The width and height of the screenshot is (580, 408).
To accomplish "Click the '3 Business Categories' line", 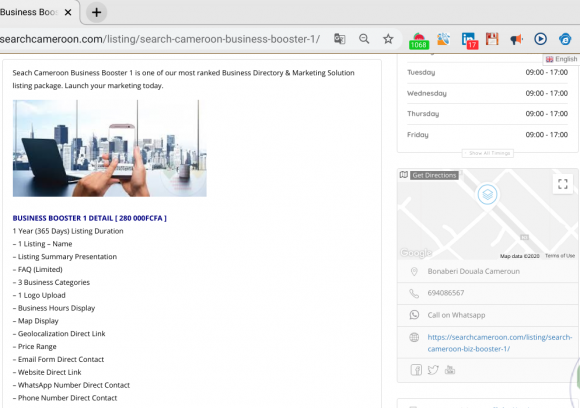I will tap(51, 283).
